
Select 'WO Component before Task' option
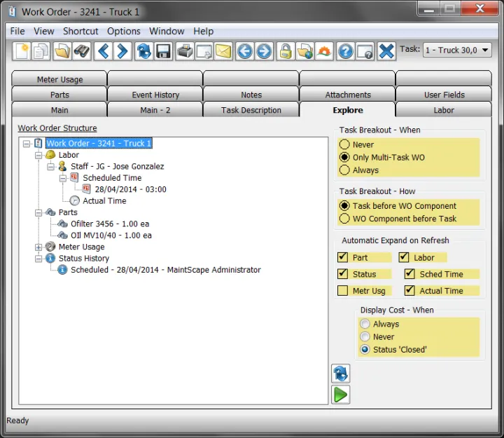tap(344, 219)
